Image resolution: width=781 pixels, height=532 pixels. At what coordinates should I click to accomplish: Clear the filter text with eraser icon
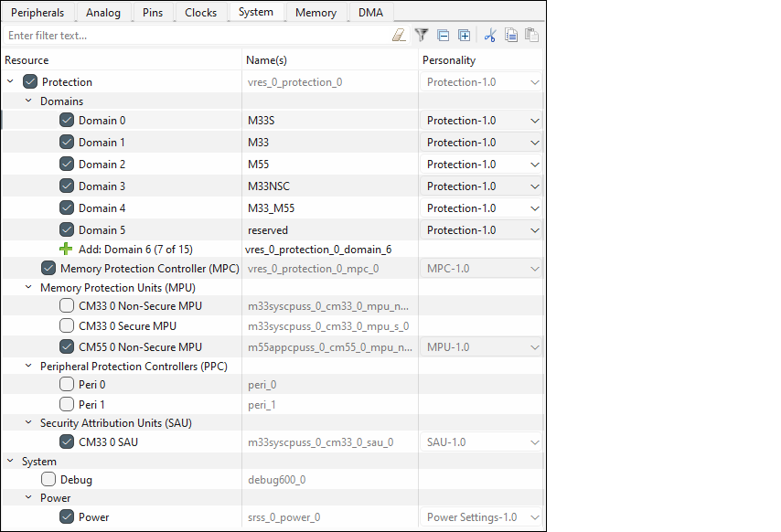click(398, 36)
